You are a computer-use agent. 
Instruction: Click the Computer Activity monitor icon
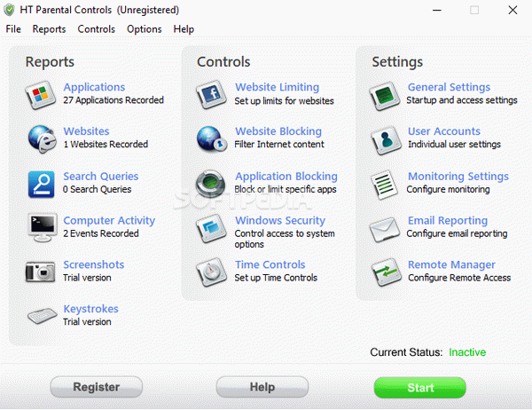[42, 227]
